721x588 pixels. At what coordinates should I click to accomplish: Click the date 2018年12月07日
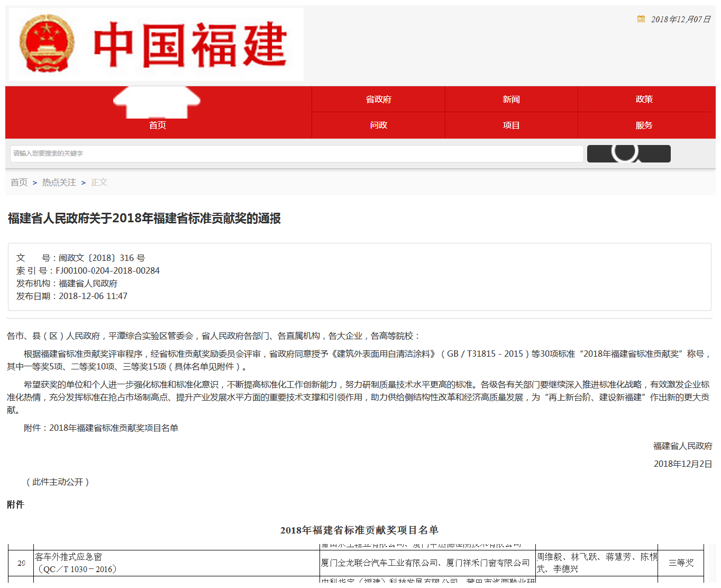680,19
